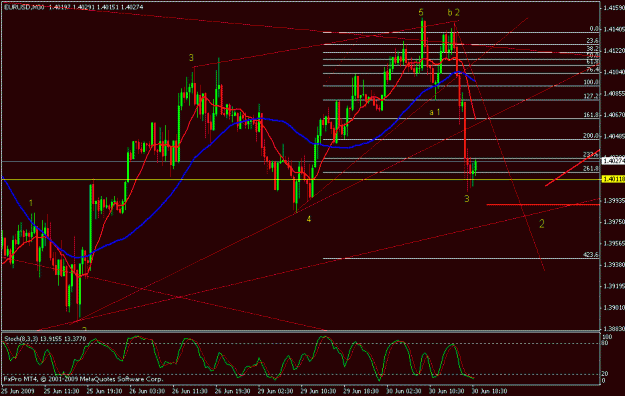Select the yellow wave label 1
Image resolution: width=625 pixels, height=396 pixels.
31,203
